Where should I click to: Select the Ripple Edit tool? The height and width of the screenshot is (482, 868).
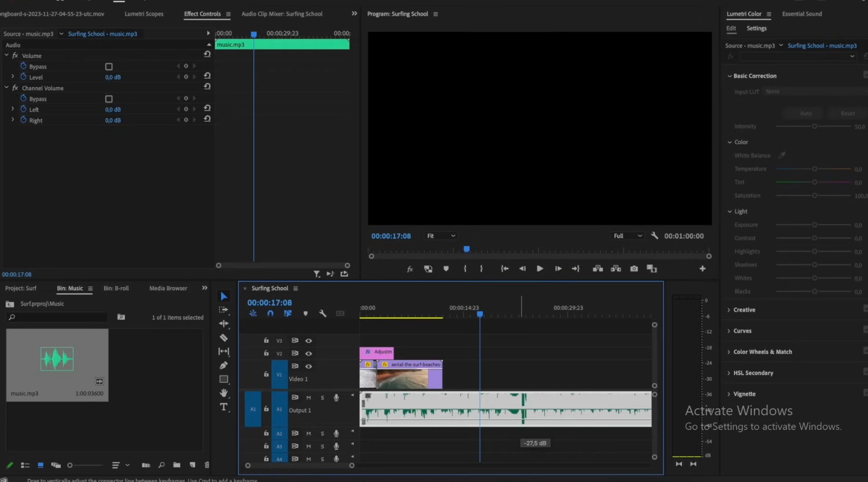coord(224,324)
